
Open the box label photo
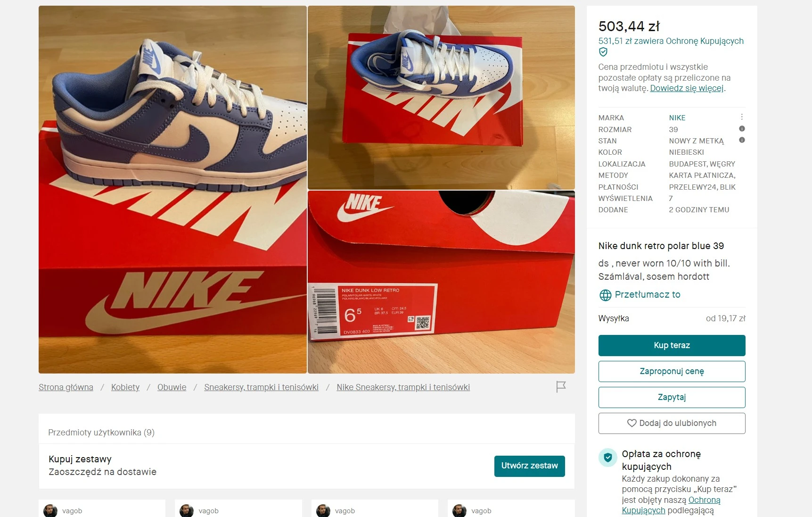pos(441,282)
